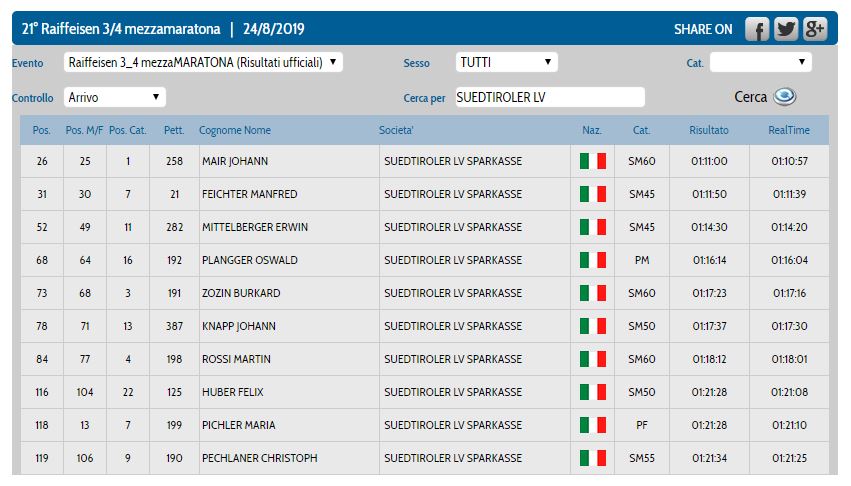Click Italian flag in Huber Felix row
The width and height of the screenshot is (851, 486).
593,392
